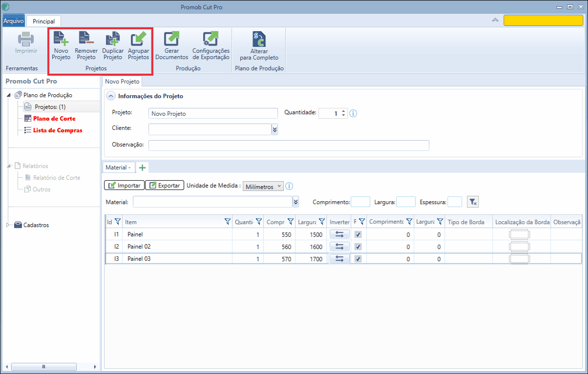Open Lista de Compras in the tree

pyautogui.click(x=58, y=130)
